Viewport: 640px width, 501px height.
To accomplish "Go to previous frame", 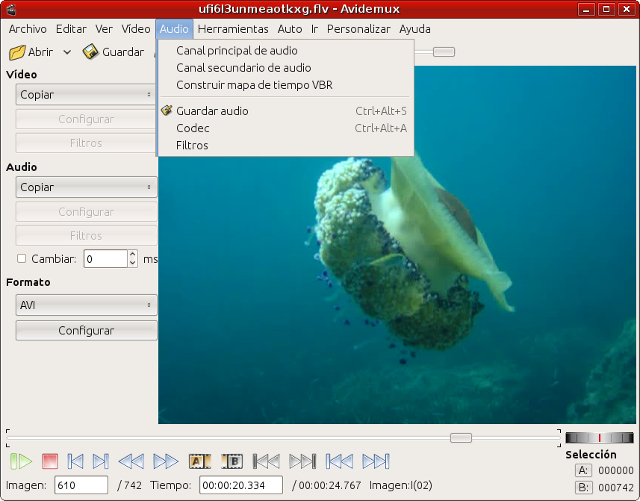I will pyautogui.click(x=76, y=461).
